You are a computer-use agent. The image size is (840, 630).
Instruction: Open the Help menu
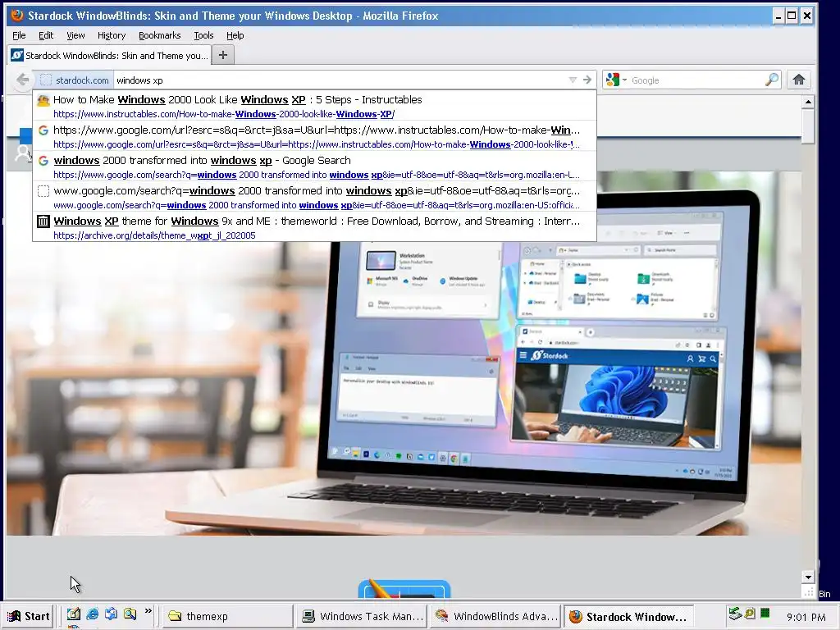(235, 35)
